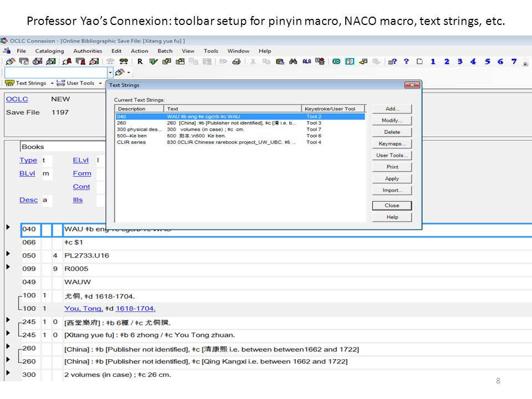The width and height of the screenshot is (532, 399).
Task: Open the Cataloging menu
Action: click(49, 51)
